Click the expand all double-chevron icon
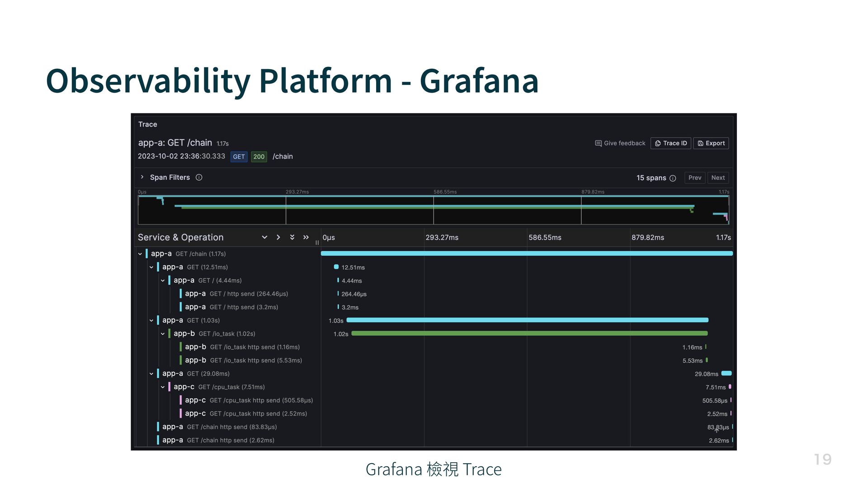868x488 pixels. pyautogui.click(x=292, y=237)
